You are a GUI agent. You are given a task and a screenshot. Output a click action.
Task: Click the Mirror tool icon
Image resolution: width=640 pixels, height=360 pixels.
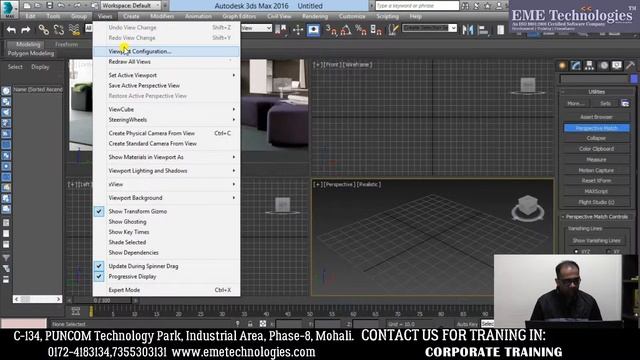tap(468, 29)
